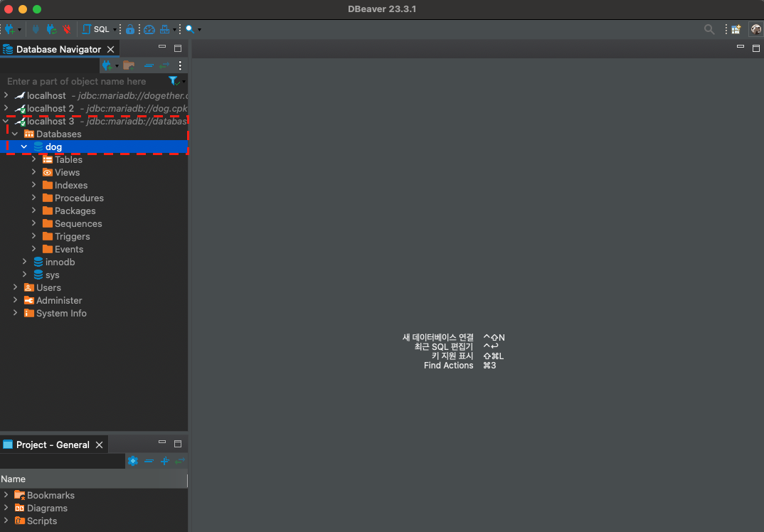764x532 pixels.
Task: Click the gear configure icon in Project panel
Action: tap(132, 461)
